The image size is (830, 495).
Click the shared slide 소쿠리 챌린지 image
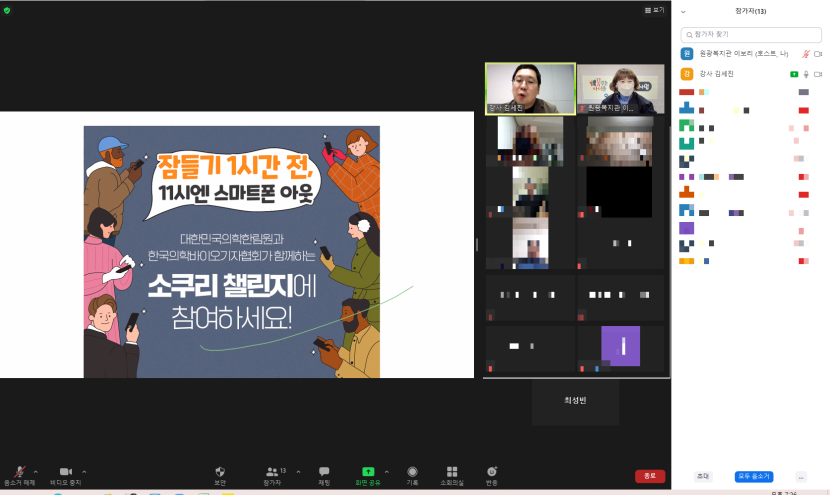(x=232, y=251)
